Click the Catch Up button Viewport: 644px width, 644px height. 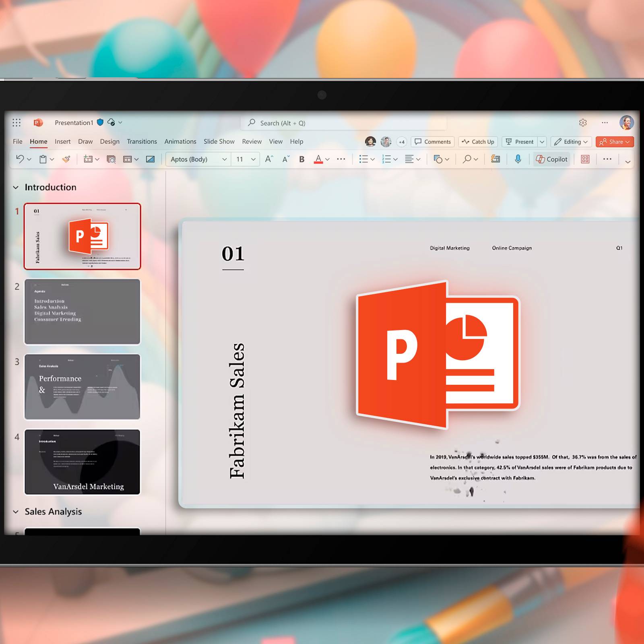click(478, 142)
